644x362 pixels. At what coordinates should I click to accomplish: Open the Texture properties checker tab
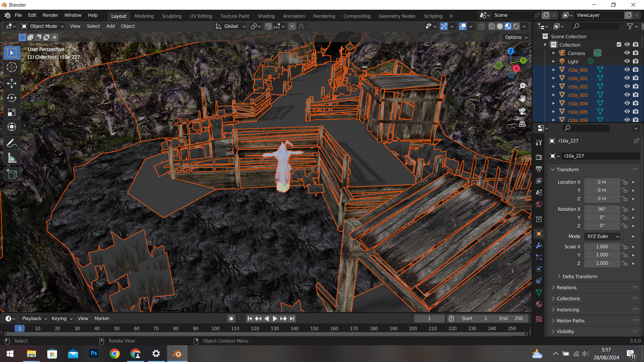[x=539, y=319]
